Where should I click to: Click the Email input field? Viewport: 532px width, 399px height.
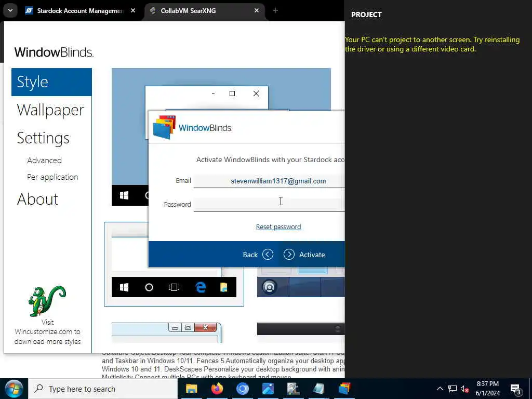[269, 181]
